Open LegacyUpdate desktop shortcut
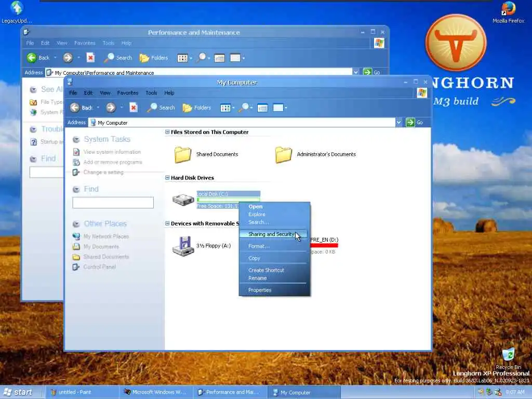This screenshot has height=399, width=532. (x=17, y=12)
